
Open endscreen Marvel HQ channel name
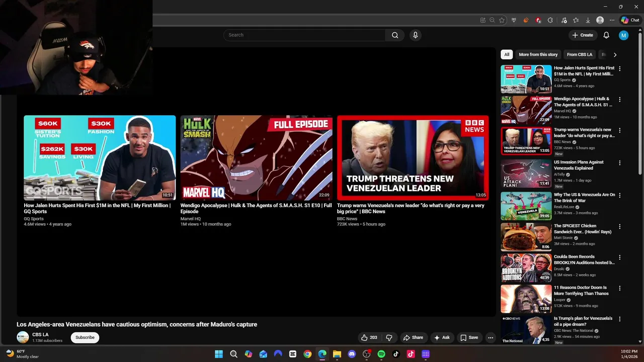(x=191, y=219)
